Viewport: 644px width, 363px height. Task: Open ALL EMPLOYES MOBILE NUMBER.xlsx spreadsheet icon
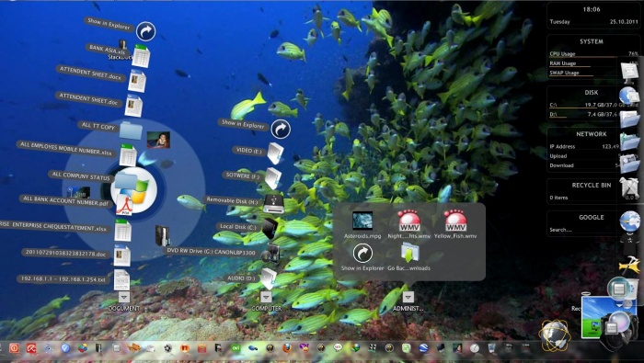[x=128, y=155]
